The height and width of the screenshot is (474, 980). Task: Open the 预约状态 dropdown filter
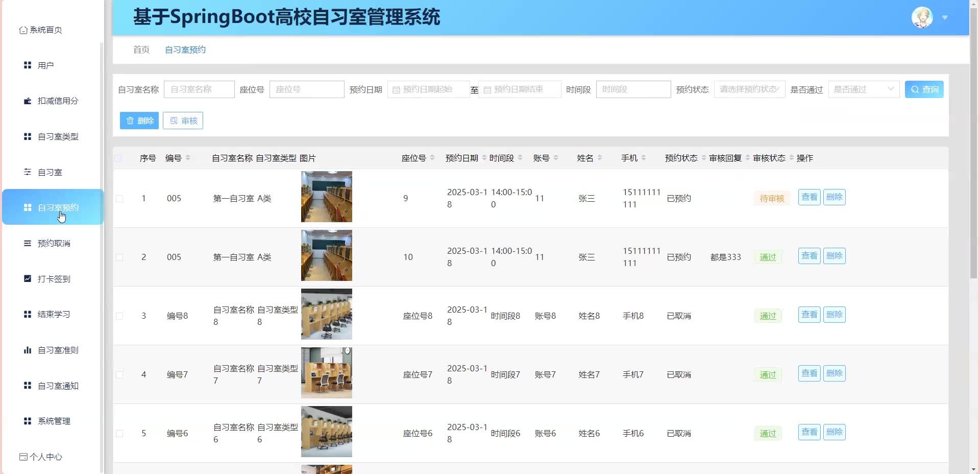point(749,89)
